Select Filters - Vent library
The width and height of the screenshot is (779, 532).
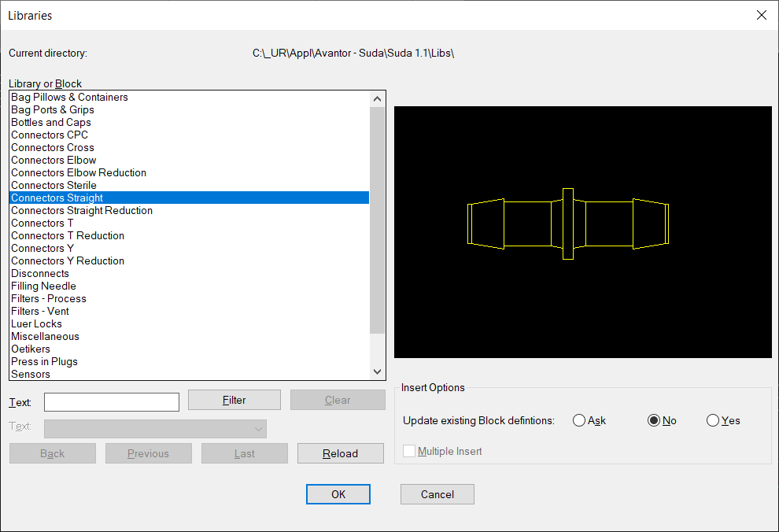point(190,312)
